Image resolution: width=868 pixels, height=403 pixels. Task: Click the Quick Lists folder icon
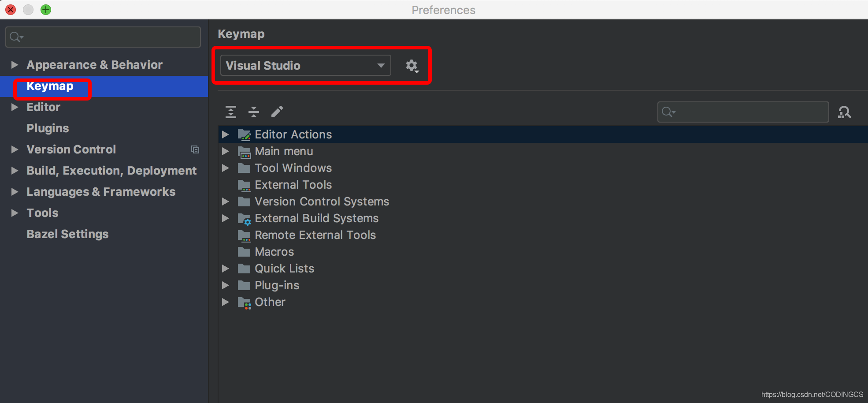click(x=244, y=269)
